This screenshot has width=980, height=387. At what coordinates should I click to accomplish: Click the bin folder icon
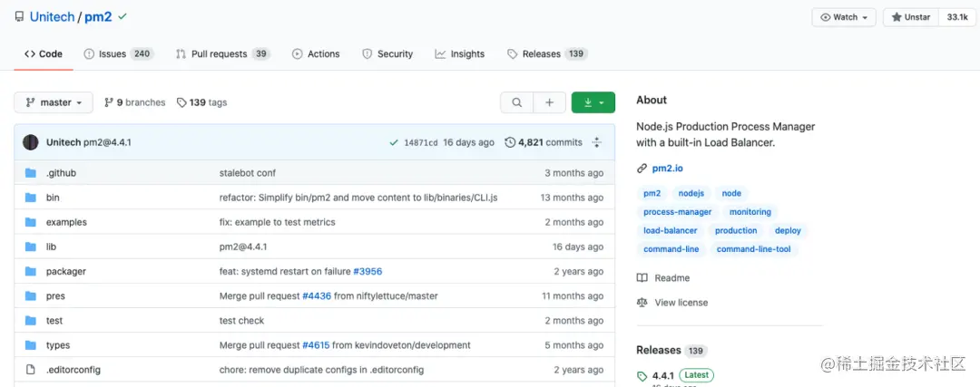click(x=31, y=198)
